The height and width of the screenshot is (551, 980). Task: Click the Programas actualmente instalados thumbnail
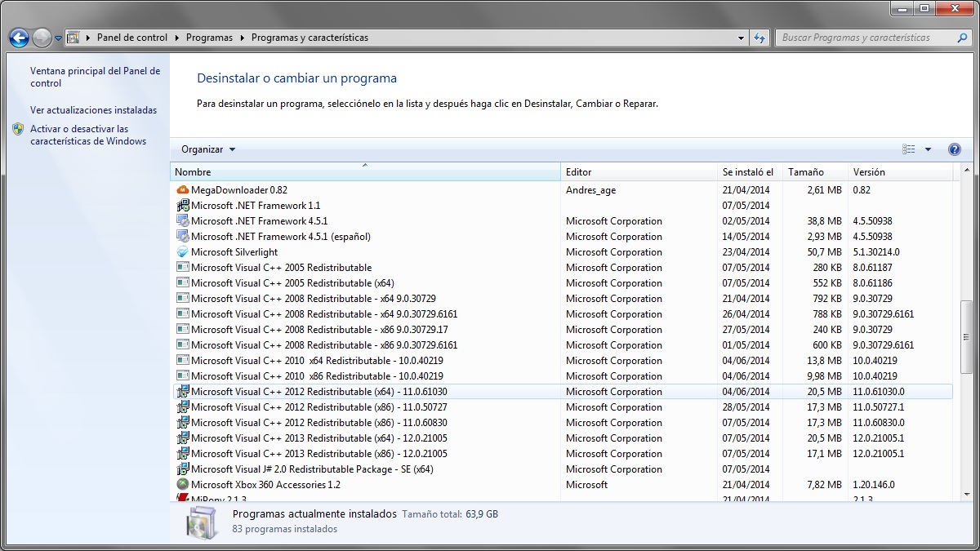coord(201,523)
